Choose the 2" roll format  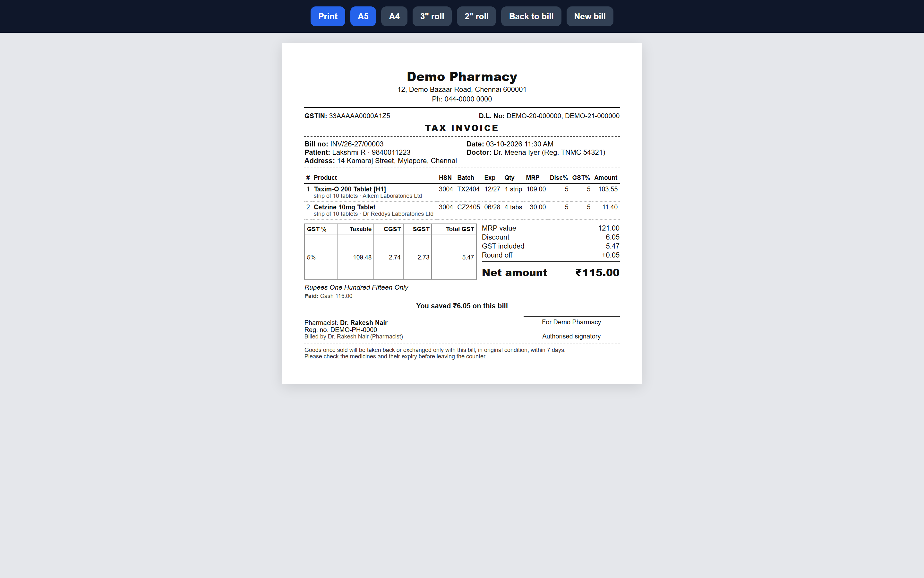point(476,16)
